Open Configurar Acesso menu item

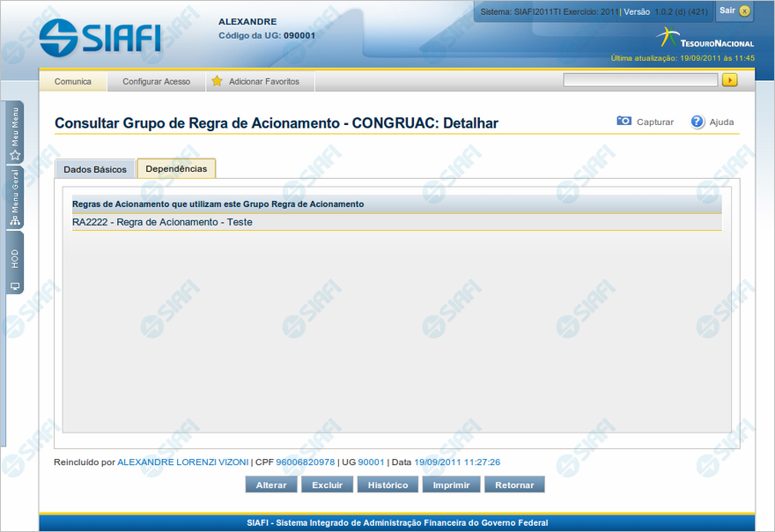click(x=156, y=81)
